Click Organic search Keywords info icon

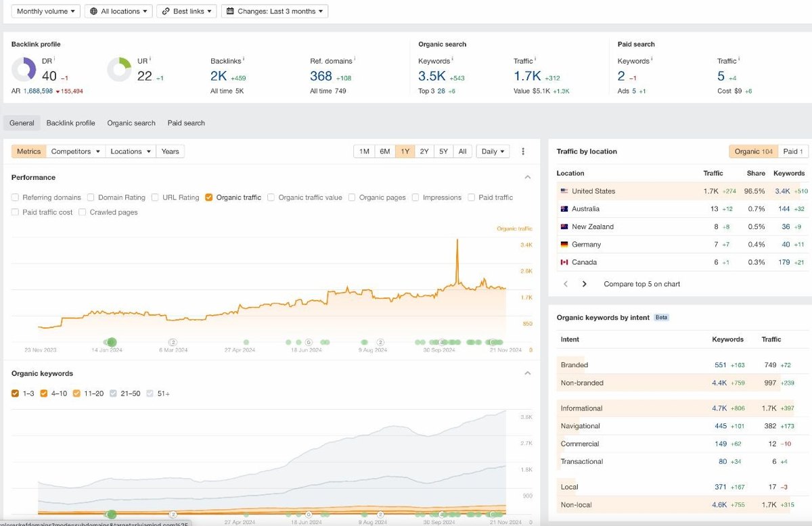453,59
